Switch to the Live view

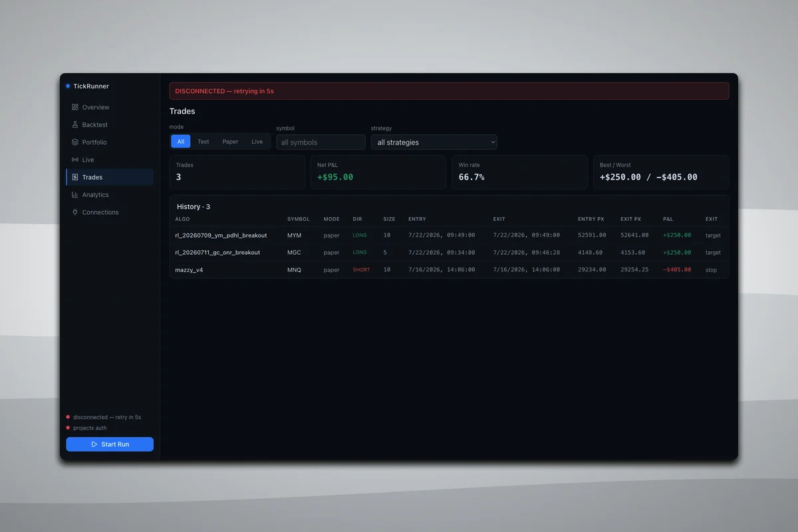(x=110, y=160)
